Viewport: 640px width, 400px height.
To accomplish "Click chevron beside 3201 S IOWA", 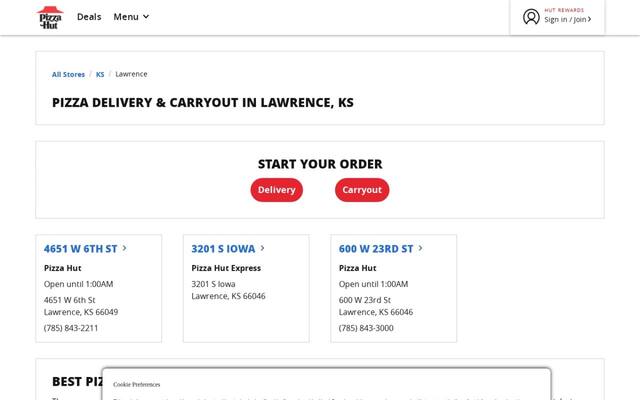I will tap(262, 248).
